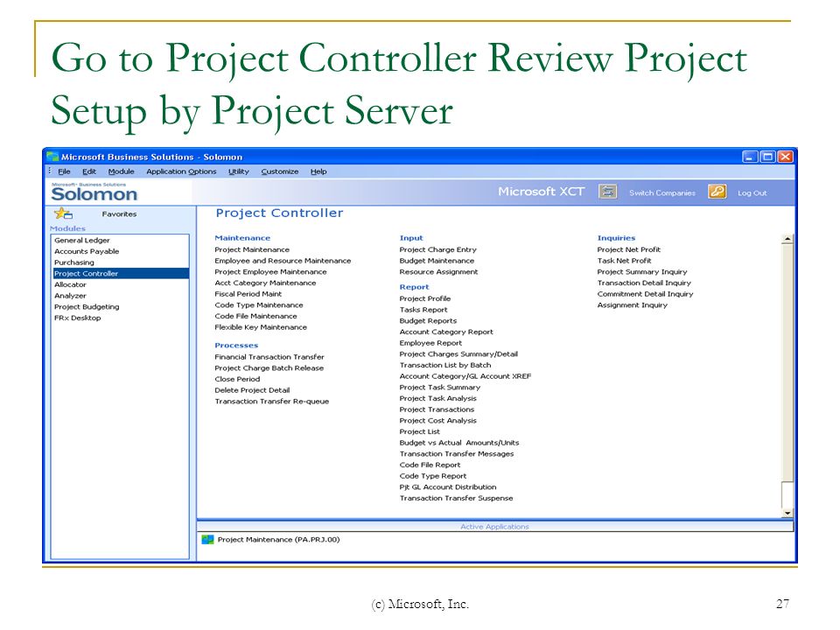Open Acct Category Maintenance
The image size is (840, 630).
(265, 283)
